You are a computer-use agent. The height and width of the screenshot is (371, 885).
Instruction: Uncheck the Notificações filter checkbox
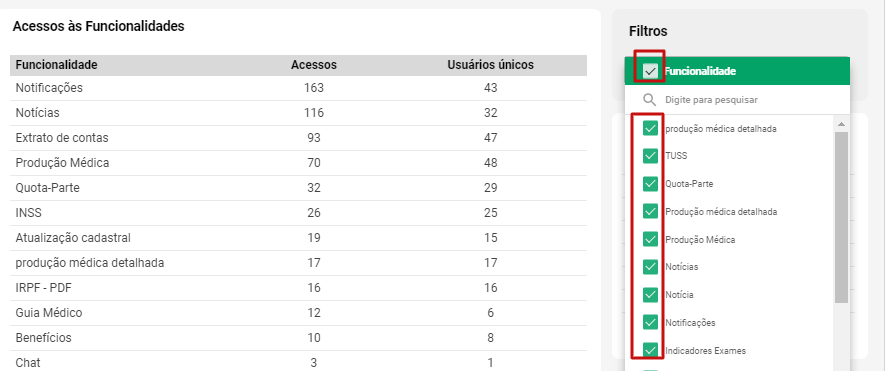tap(651, 322)
